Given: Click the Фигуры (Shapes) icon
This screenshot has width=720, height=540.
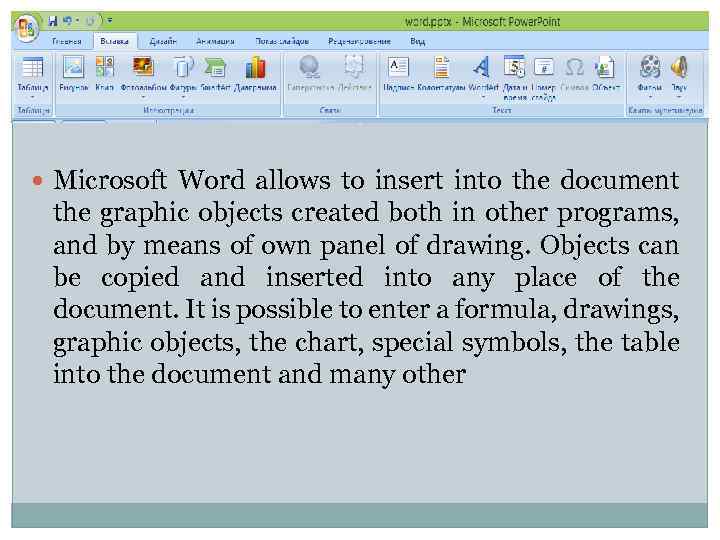Looking at the screenshot, I should [x=183, y=68].
